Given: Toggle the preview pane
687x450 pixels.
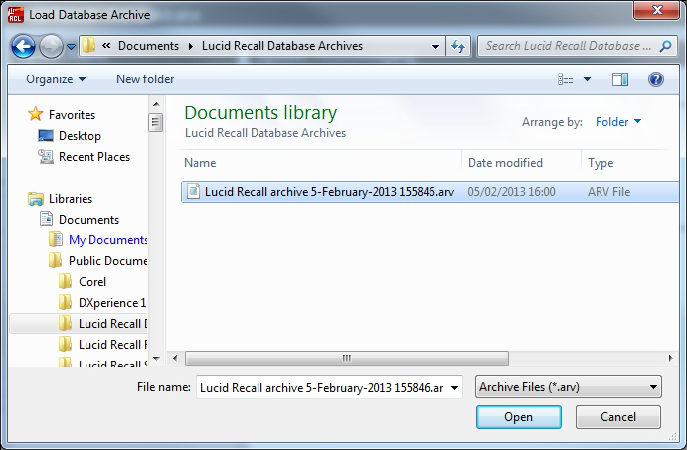Looking at the screenshot, I should 620,79.
